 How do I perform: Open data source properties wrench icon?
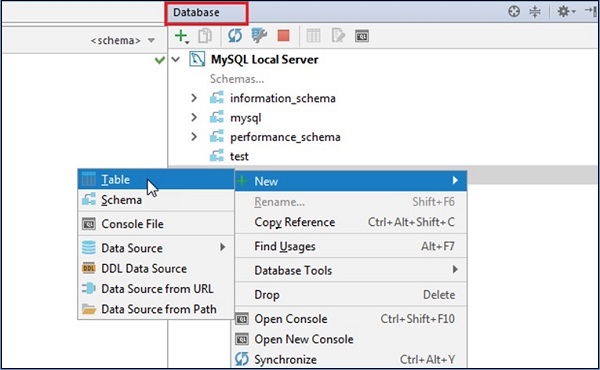click(259, 36)
